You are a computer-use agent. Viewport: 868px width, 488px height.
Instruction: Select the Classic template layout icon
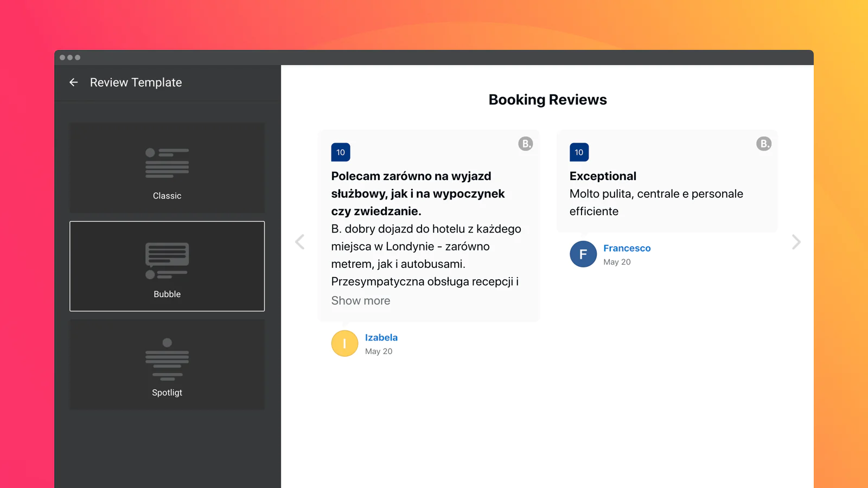(x=167, y=163)
